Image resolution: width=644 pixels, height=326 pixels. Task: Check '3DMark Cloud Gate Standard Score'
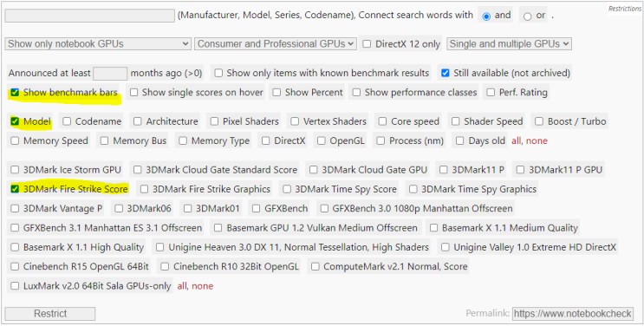point(138,170)
